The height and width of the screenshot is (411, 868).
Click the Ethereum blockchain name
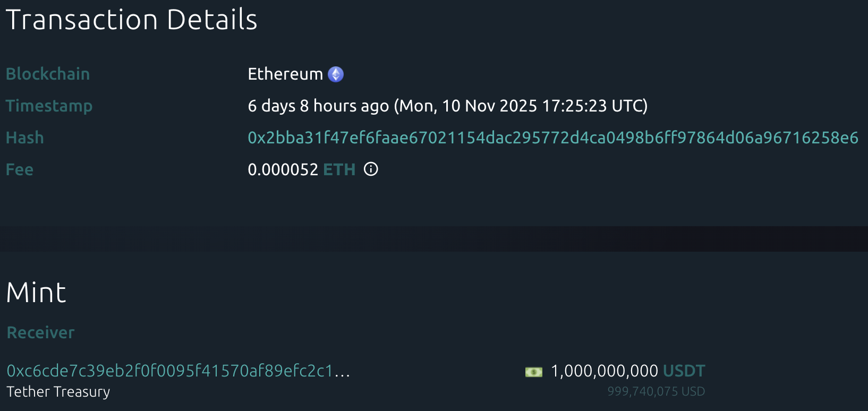285,74
